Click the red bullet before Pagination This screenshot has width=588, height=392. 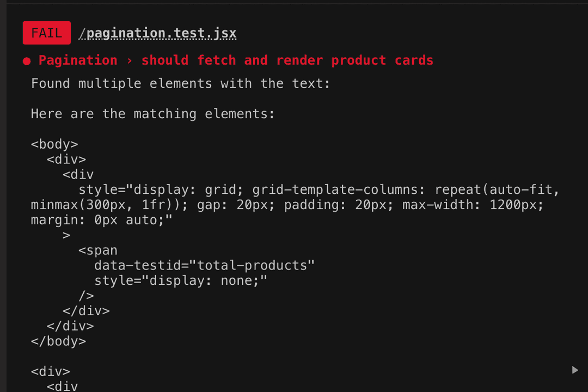coord(27,61)
